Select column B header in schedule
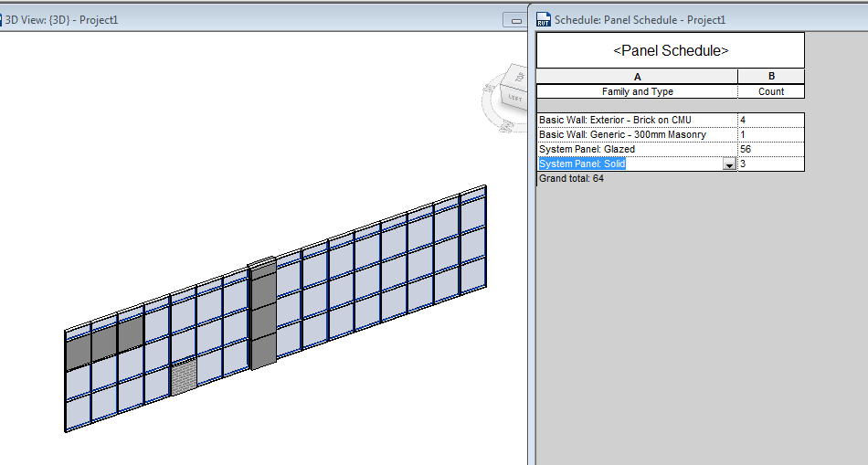Viewport: 868px width, 465px height. [x=771, y=77]
